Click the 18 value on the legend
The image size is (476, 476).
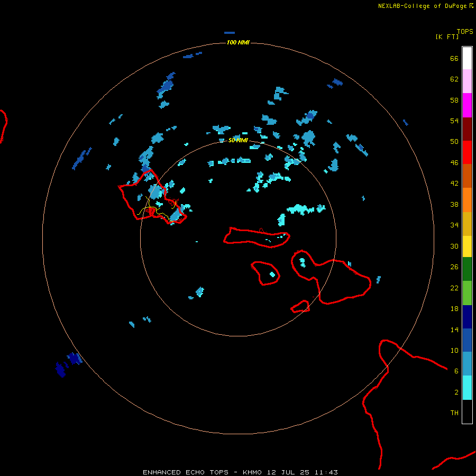[454, 309]
